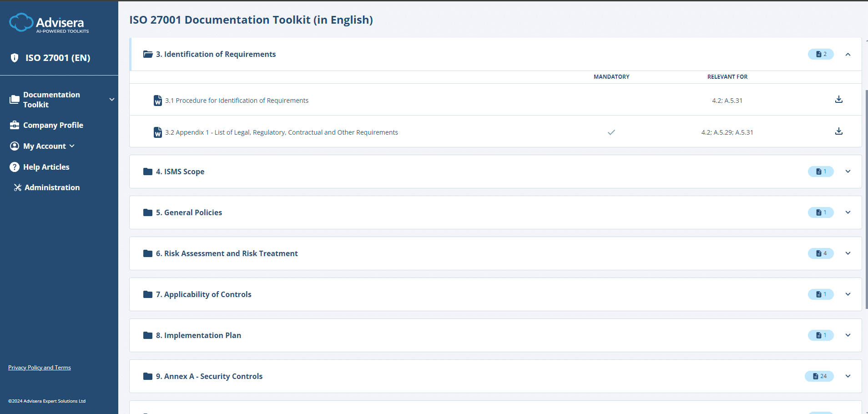The width and height of the screenshot is (868, 414).
Task: Click the ISO 27001 shield icon
Action: click(15, 58)
